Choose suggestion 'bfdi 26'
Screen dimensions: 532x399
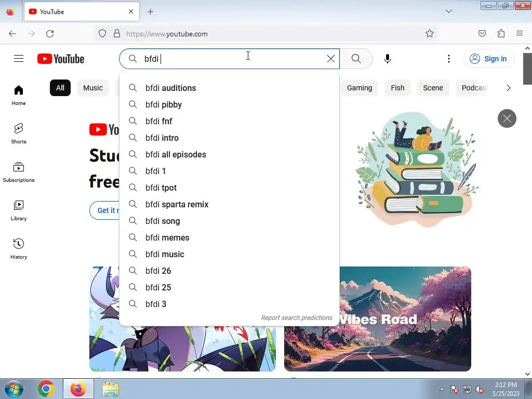(229, 271)
